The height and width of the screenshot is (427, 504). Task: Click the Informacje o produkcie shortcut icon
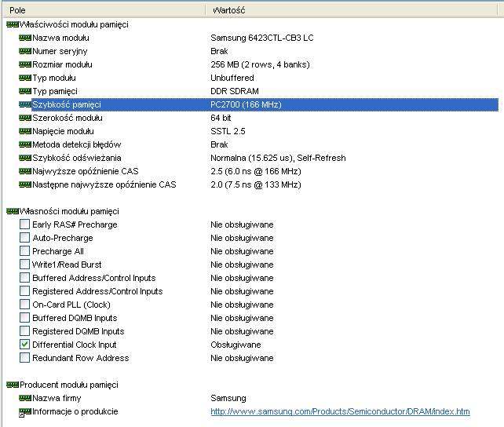point(25,411)
